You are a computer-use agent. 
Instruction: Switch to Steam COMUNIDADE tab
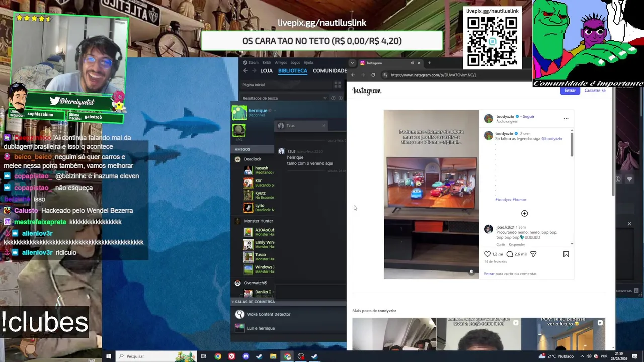(x=330, y=71)
